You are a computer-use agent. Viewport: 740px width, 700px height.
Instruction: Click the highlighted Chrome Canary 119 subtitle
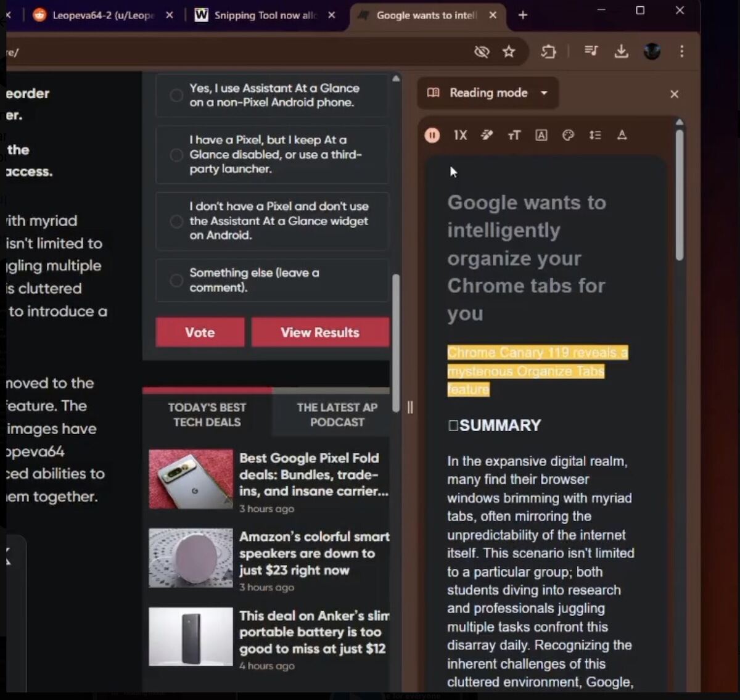click(537, 371)
